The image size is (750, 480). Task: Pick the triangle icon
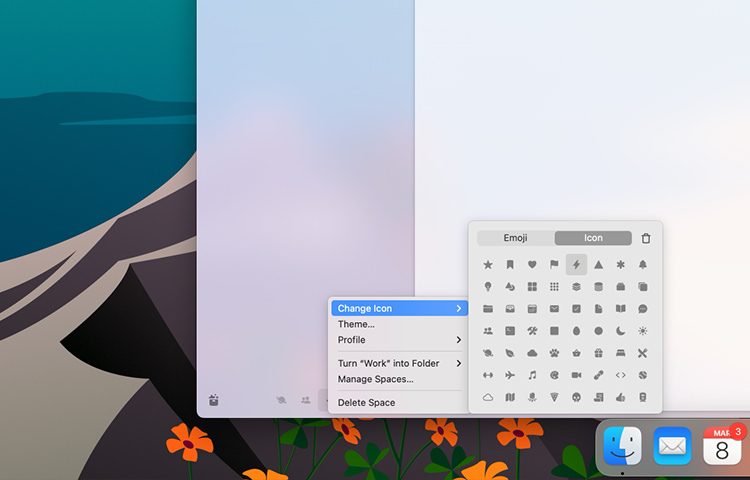coord(598,264)
